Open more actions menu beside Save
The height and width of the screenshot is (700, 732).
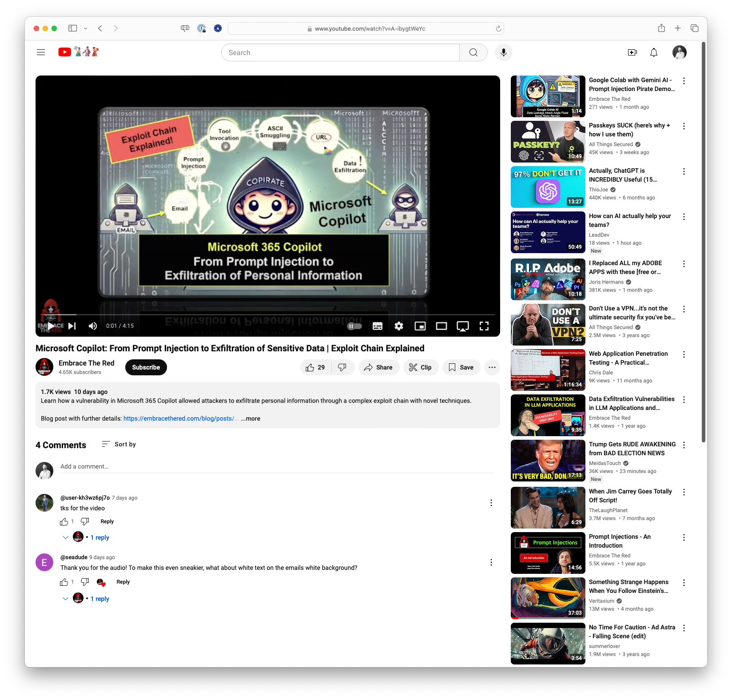click(x=492, y=367)
